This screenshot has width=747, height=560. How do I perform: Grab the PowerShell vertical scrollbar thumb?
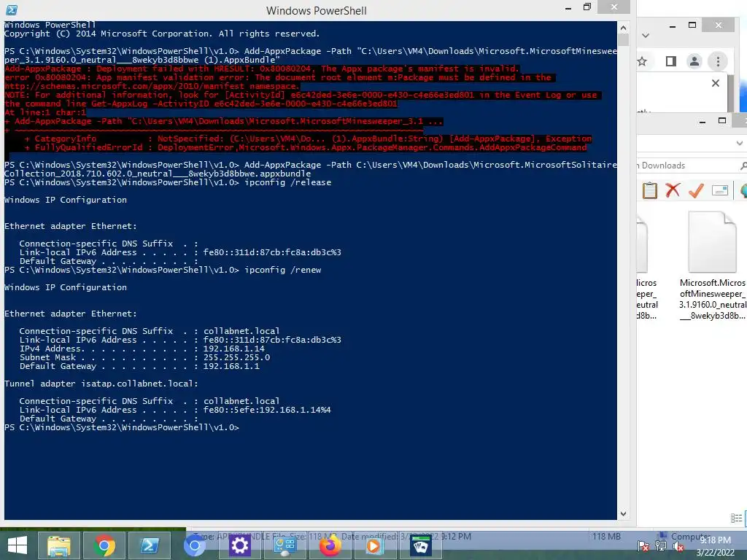[x=623, y=39]
